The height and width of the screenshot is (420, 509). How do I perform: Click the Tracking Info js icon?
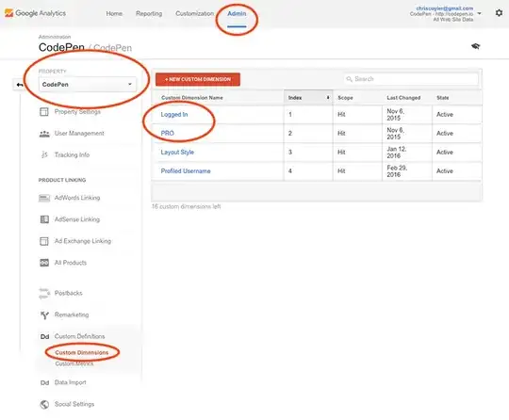point(44,155)
